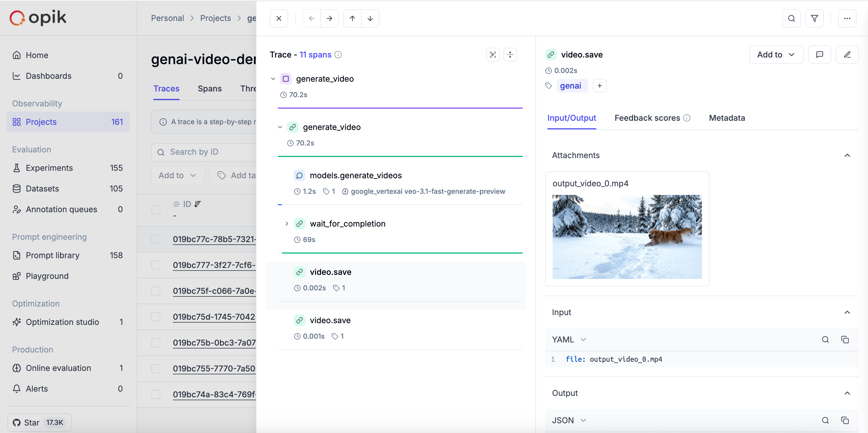
Task: Open the three-dot more options menu
Action: (847, 19)
